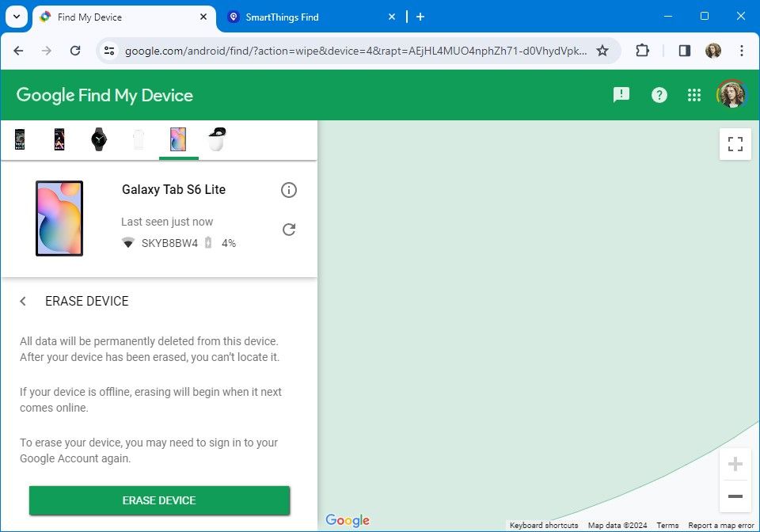Open help with the question mark icon
Image resolution: width=760 pixels, height=532 pixels.
(x=659, y=94)
